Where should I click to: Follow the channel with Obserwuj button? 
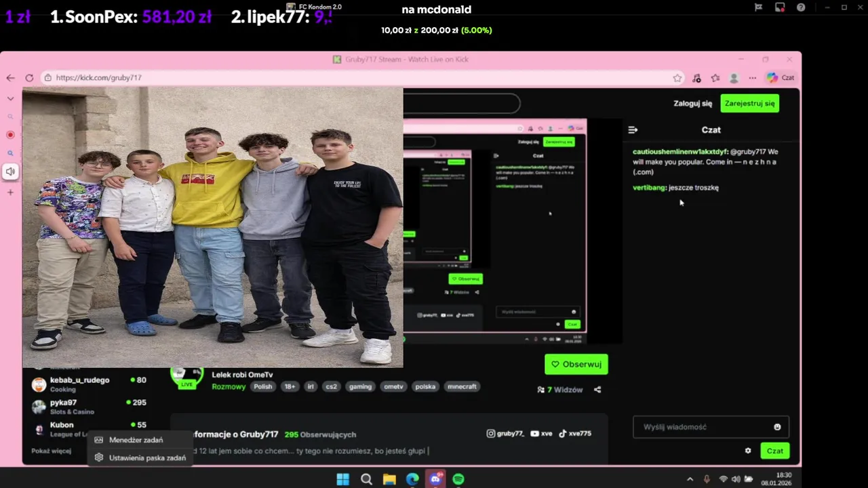[x=576, y=364]
